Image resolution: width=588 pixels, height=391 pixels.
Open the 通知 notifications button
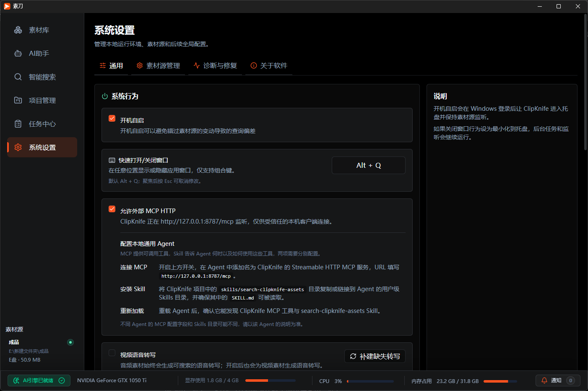[x=558, y=381]
